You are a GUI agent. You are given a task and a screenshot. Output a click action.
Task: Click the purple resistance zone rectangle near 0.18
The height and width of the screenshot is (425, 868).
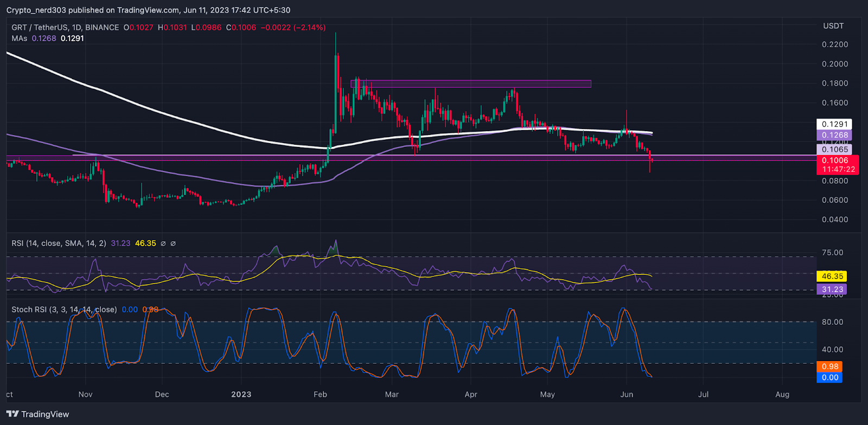pyautogui.click(x=471, y=84)
